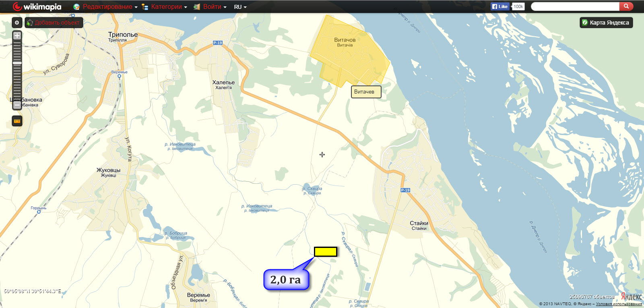Click the Условия использования link

click(619, 304)
